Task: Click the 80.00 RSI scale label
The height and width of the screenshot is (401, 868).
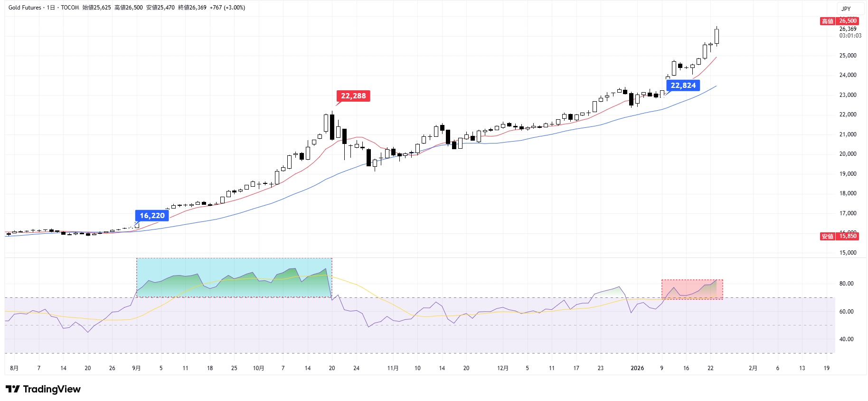Action: (846, 284)
